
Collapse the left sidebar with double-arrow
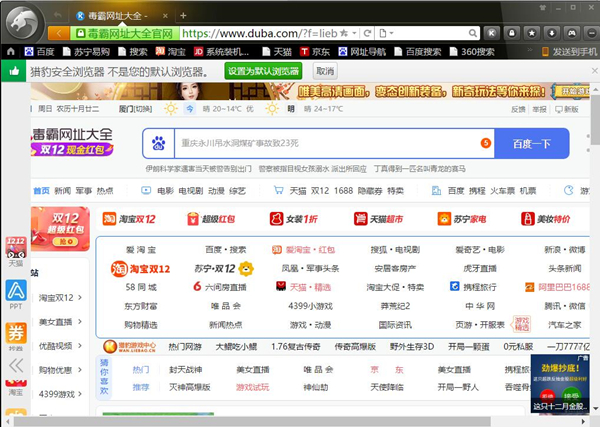[x=15, y=366]
